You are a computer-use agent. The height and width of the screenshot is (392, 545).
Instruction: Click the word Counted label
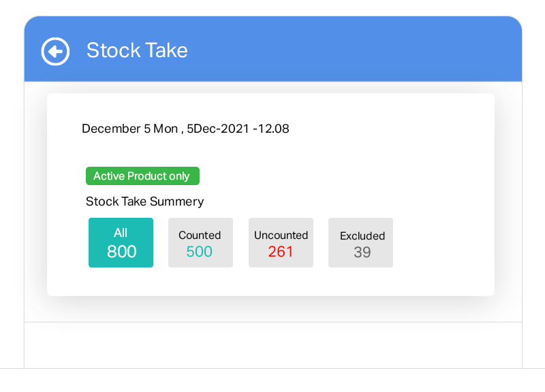[x=200, y=235]
